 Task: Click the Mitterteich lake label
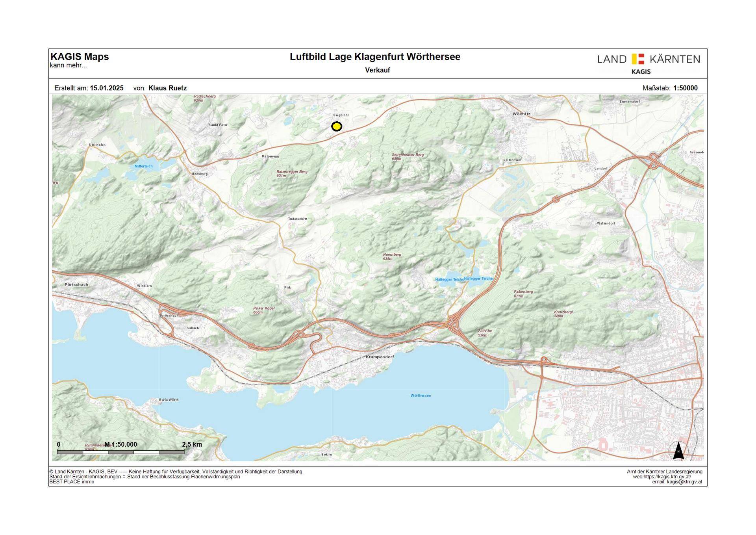143,166
